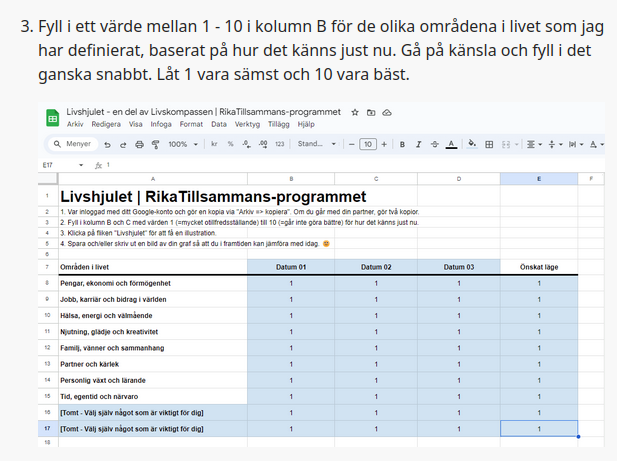Click the Redo arrow icon
The height and width of the screenshot is (461, 622).
point(123,145)
